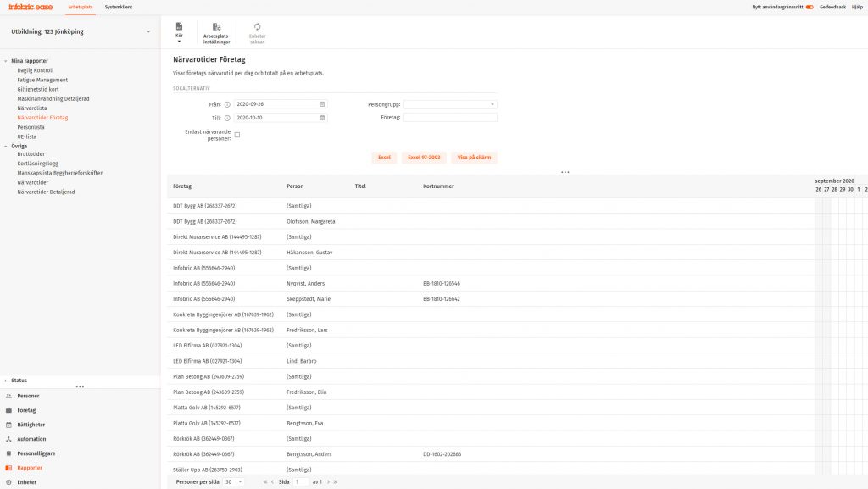This screenshot has width=868, height=489.
Task: Click the info icon beside Till
Action: coord(227,119)
